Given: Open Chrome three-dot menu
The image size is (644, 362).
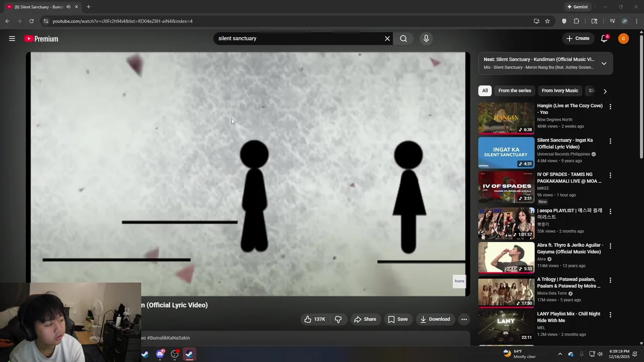Looking at the screenshot, I should click(x=636, y=21).
